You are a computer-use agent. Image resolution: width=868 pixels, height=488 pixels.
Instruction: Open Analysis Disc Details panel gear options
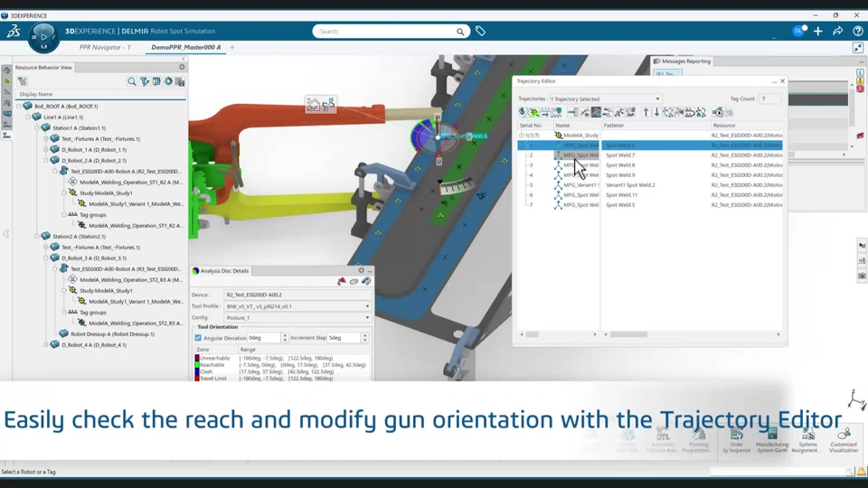(x=361, y=270)
